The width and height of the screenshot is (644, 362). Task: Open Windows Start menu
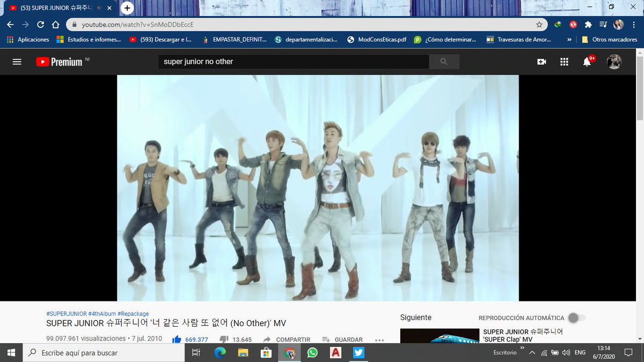pos(11,353)
